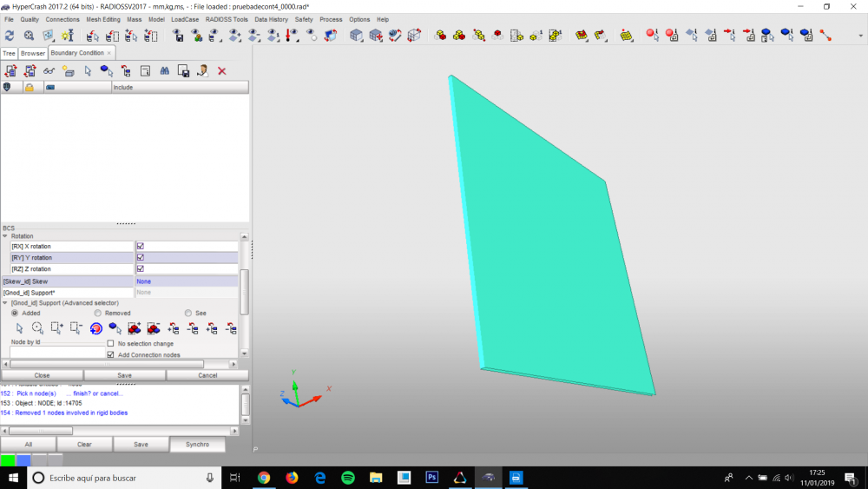Viewport: 868px width, 489px height.
Task: Open the File menu
Action: 9,19
